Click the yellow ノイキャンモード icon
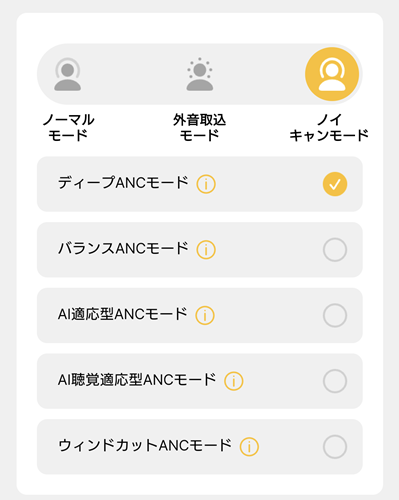Image resolution: width=399 pixels, height=500 pixels. click(332, 74)
